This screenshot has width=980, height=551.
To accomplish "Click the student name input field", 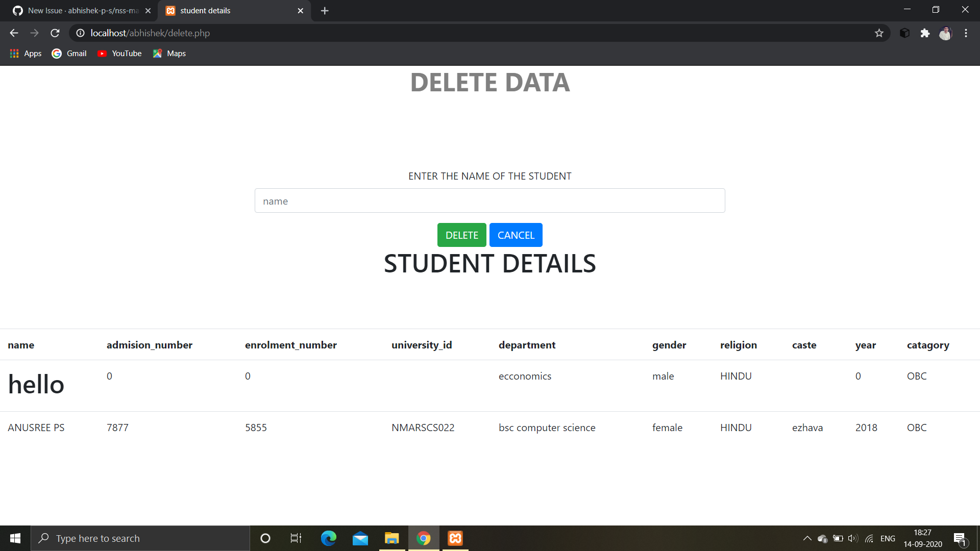I will tap(489, 201).
